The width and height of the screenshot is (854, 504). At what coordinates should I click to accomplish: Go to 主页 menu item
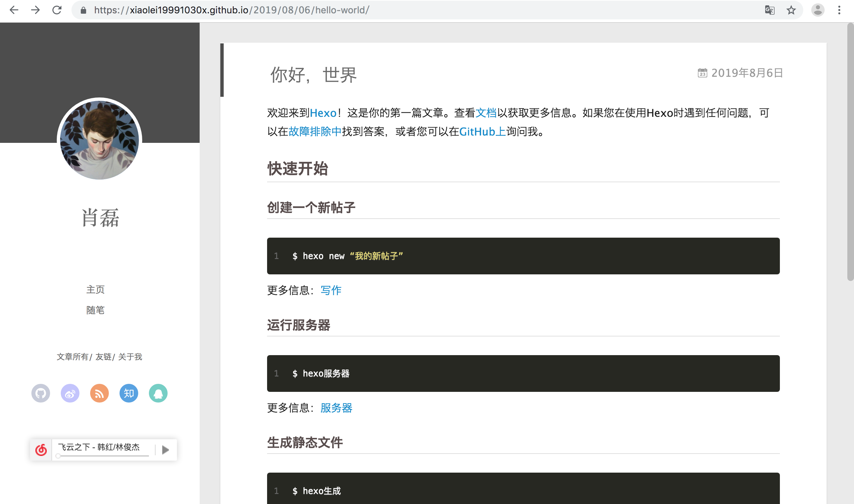95,289
